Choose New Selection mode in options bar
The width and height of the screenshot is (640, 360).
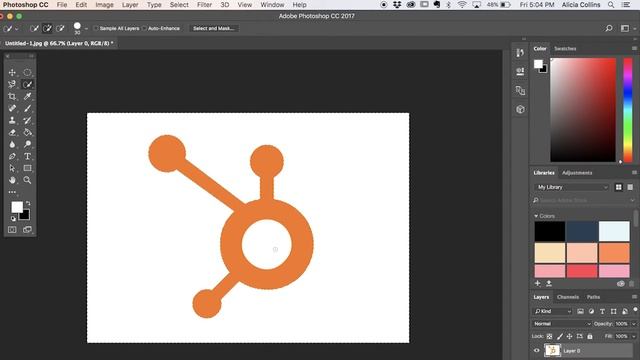coord(34,29)
